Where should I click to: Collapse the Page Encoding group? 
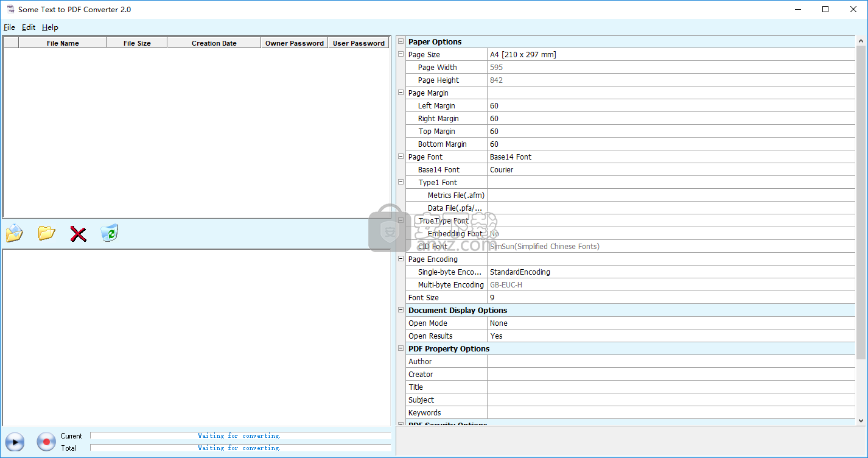click(401, 259)
